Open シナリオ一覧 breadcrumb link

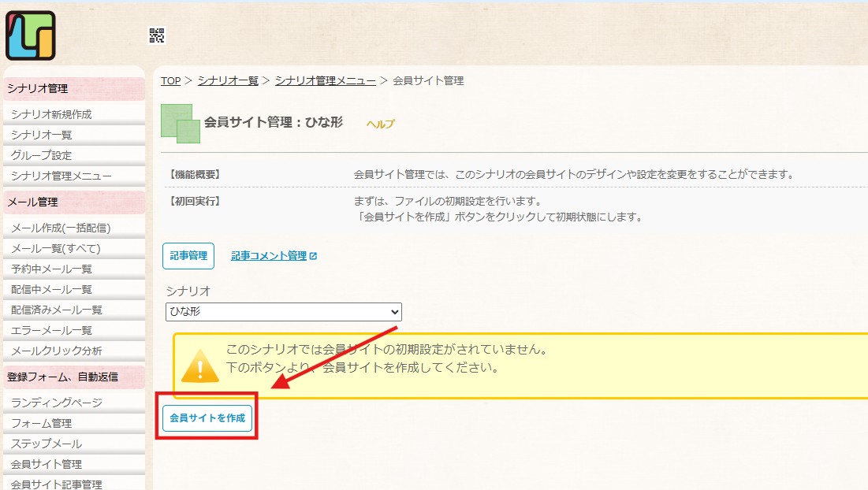[x=228, y=80]
